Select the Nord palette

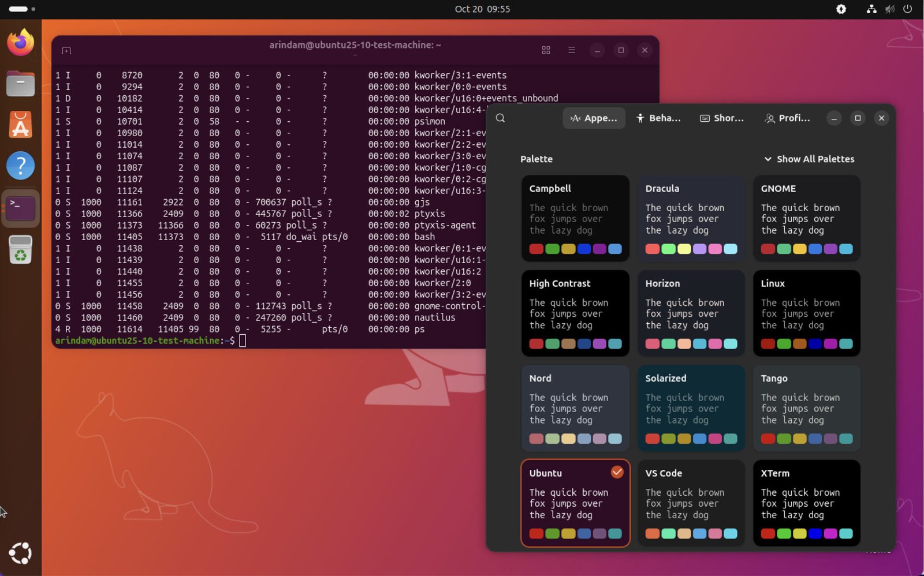575,408
